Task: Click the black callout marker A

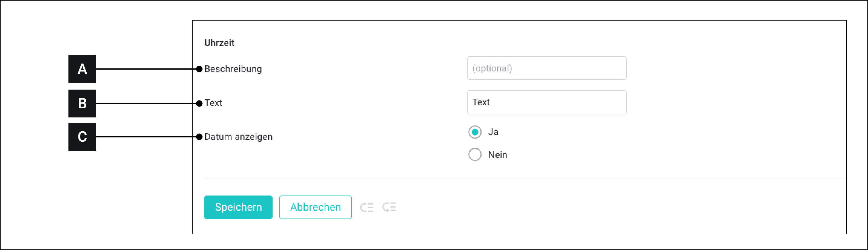Action: click(x=82, y=69)
